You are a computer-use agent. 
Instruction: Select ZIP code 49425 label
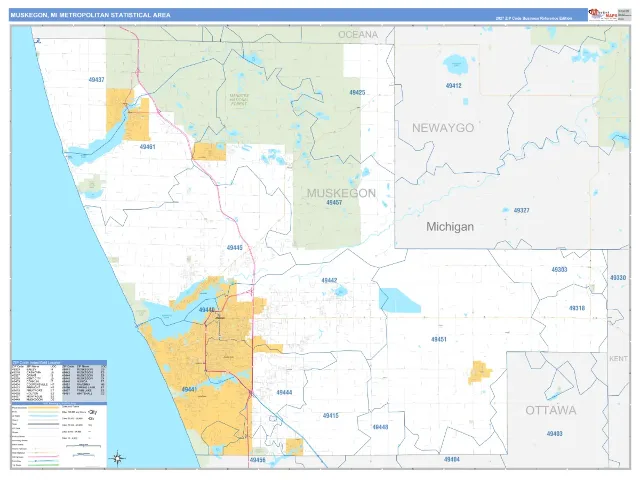357,93
